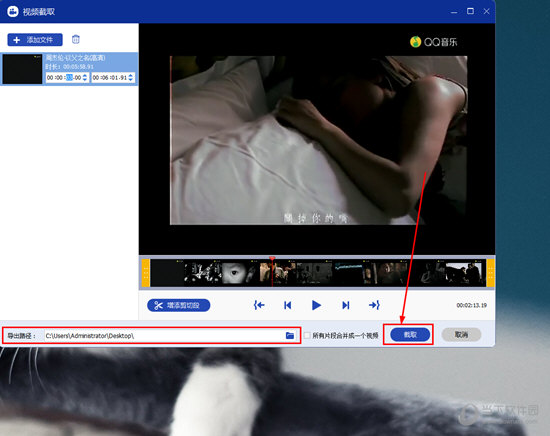
Task: Click the 取消 cancel button
Action: click(x=461, y=335)
